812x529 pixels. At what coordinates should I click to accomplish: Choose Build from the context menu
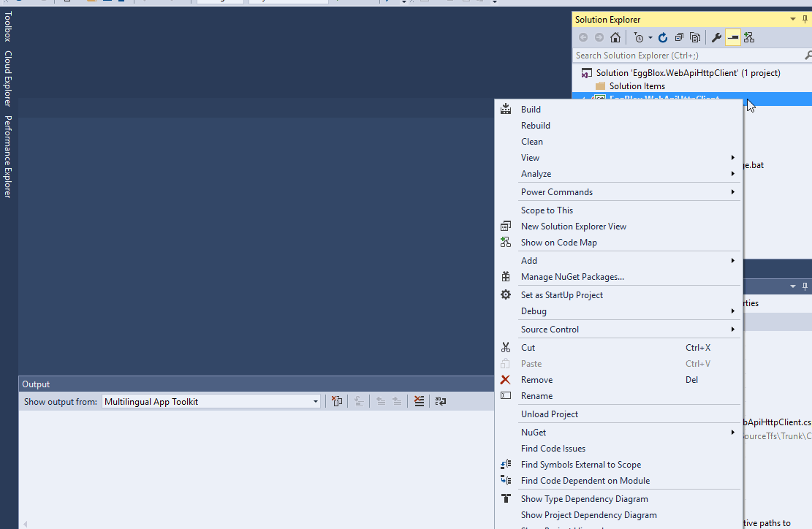point(619,109)
